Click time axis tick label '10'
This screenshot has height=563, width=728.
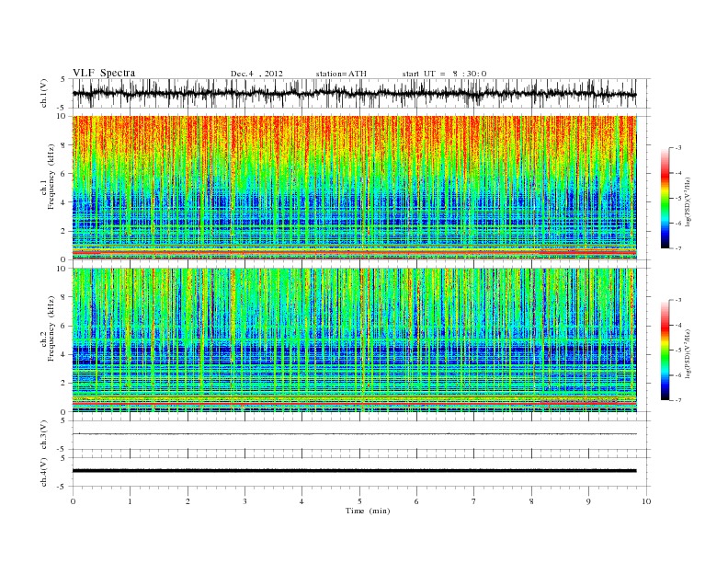pyautogui.click(x=646, y=501)
